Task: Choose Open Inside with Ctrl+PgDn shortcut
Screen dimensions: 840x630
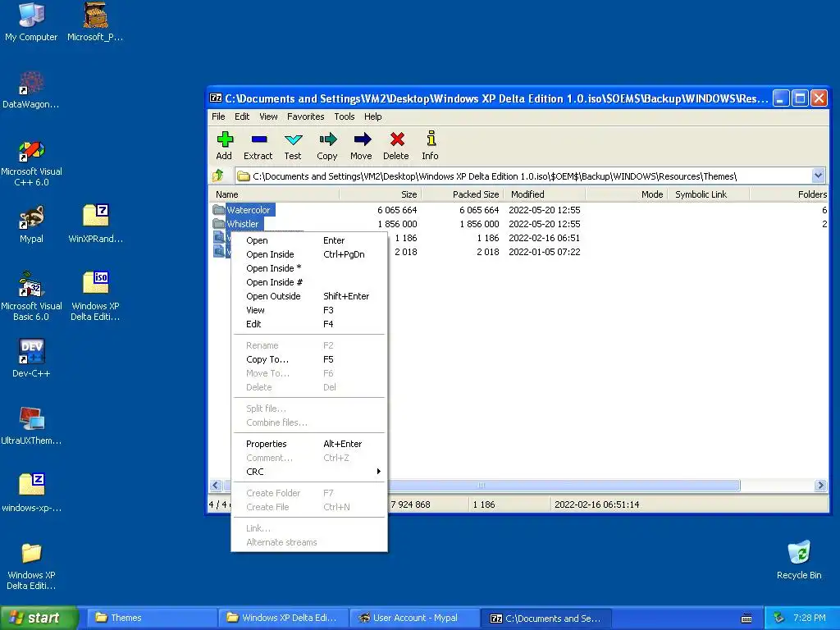Action: (x=309, y=254)
